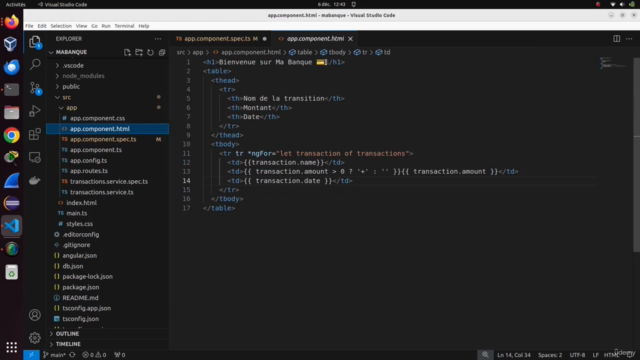Viewport: 640px width, 360px height.
Task: Open errors and warnings count in status bar
Action: point(94,355)
